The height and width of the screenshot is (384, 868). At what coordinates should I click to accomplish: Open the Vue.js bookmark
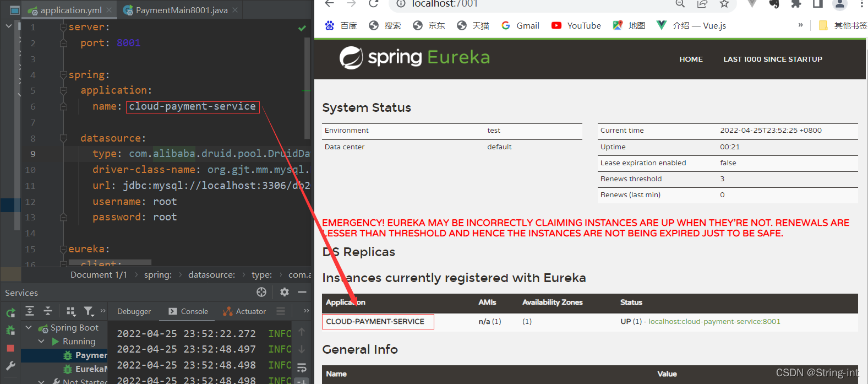coord(692,25)
